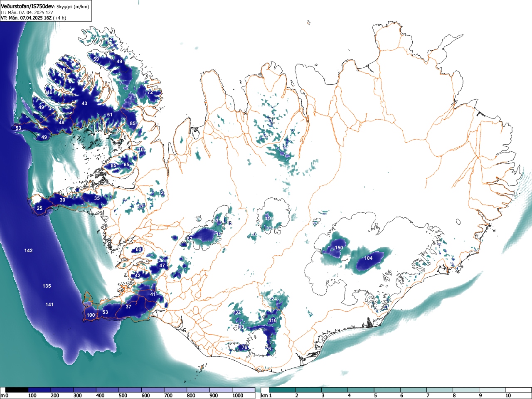The image size is (532, 399).
Task: Click the 1000 label in the metres legend
Action: [238, 396]
